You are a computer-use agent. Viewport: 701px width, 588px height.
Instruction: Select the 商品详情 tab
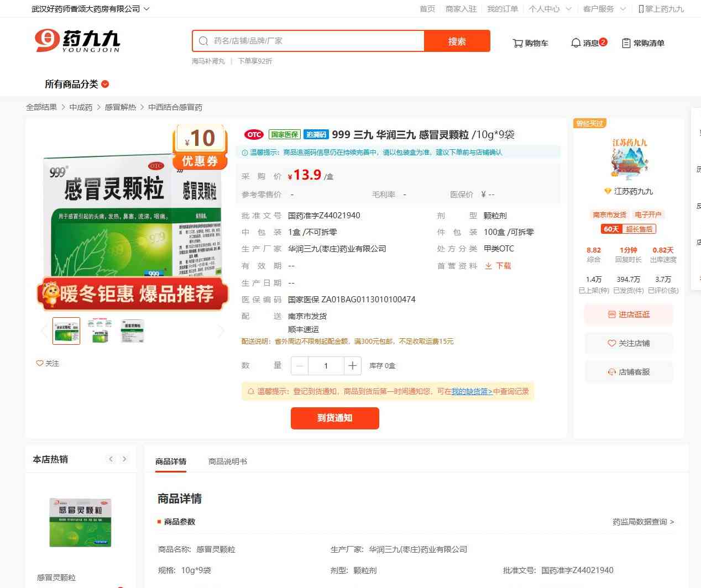click(171, 461)
